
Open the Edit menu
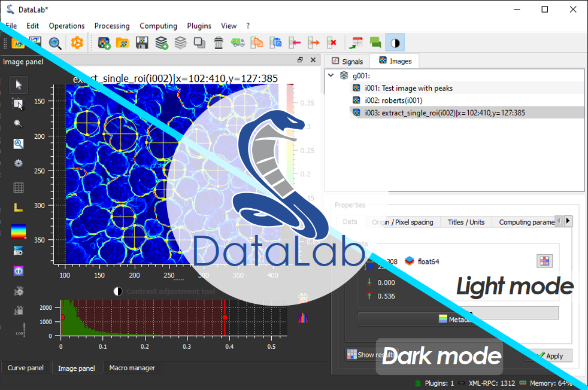pyautogui.click(x=32, y=26)
